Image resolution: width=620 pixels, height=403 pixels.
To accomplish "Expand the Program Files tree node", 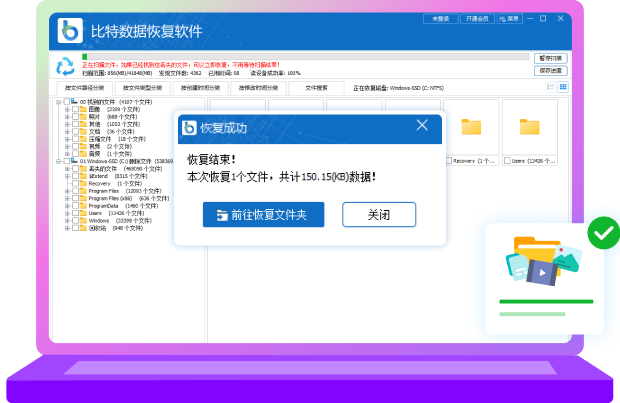I will tap(67, 191).
